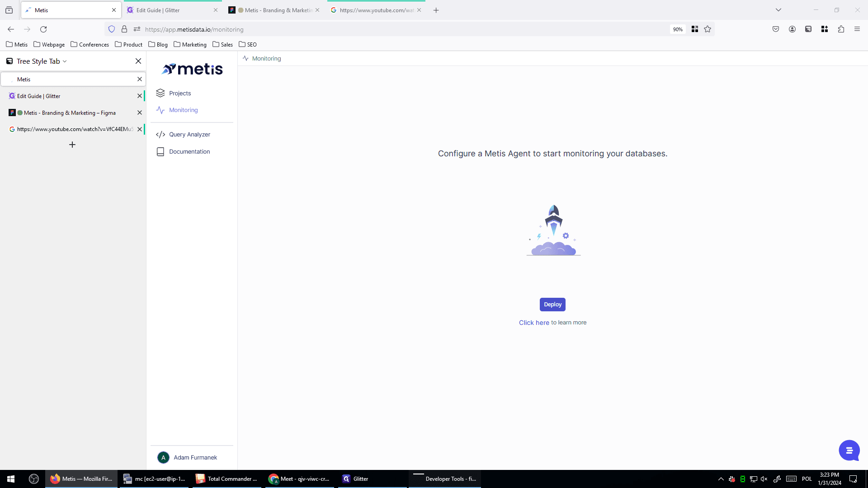This screenshot has height=488, width=868.
Task: Open the Adam Furmanek user profile
Action: click(x=187, y=457)
